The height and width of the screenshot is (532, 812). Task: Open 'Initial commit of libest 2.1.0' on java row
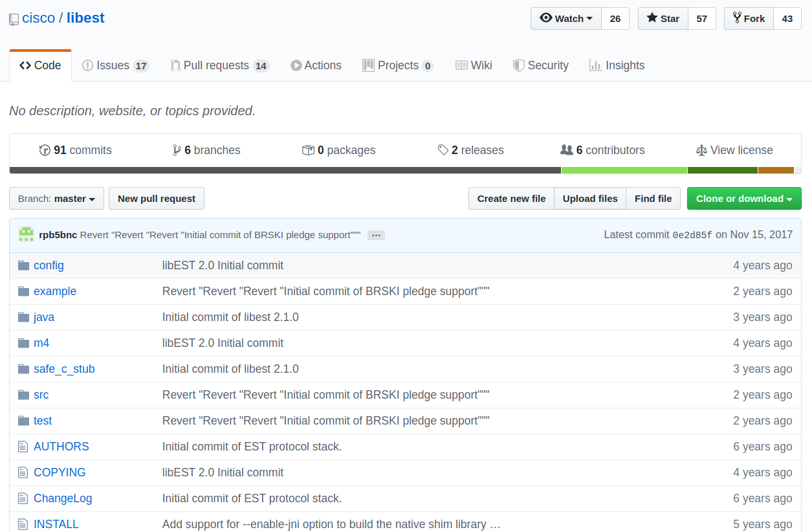[x=230, y=317]
